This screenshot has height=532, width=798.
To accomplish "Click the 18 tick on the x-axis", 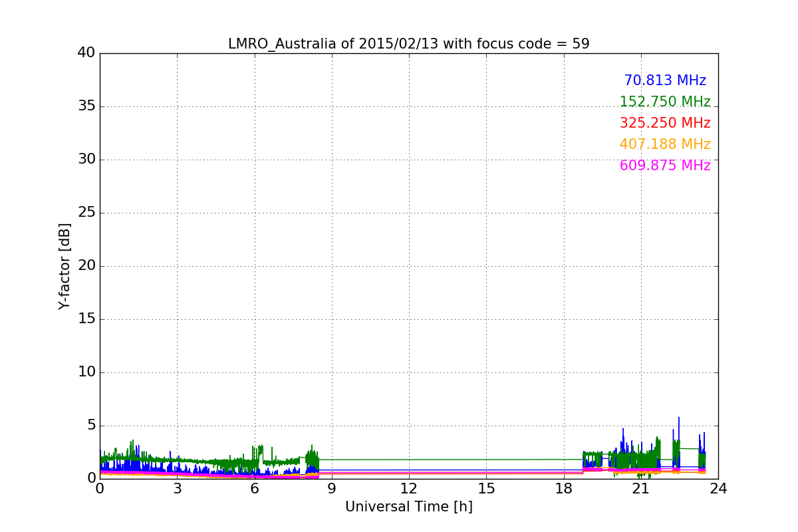I will point(563,489).
